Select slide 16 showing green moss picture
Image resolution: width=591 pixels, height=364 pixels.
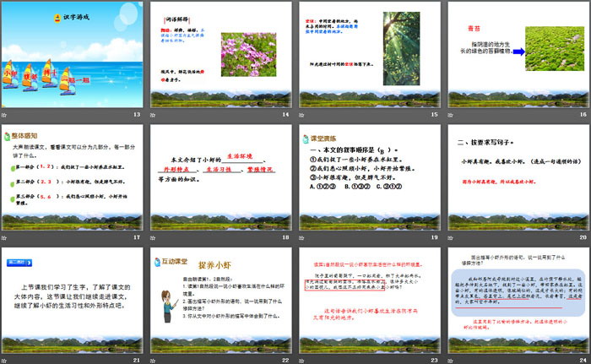[518, 55]
